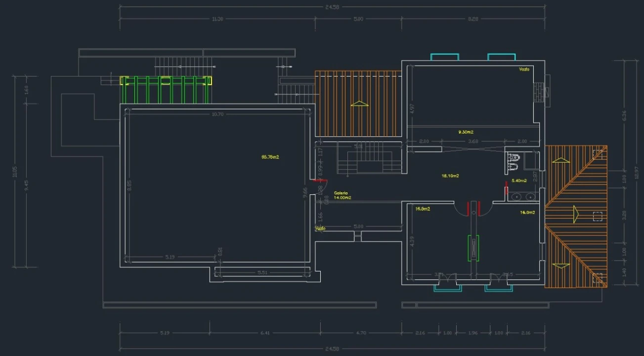Click the green wardrobe block between bedrooms
Viewport: 644px width, 356px height.
pos(473,248)
